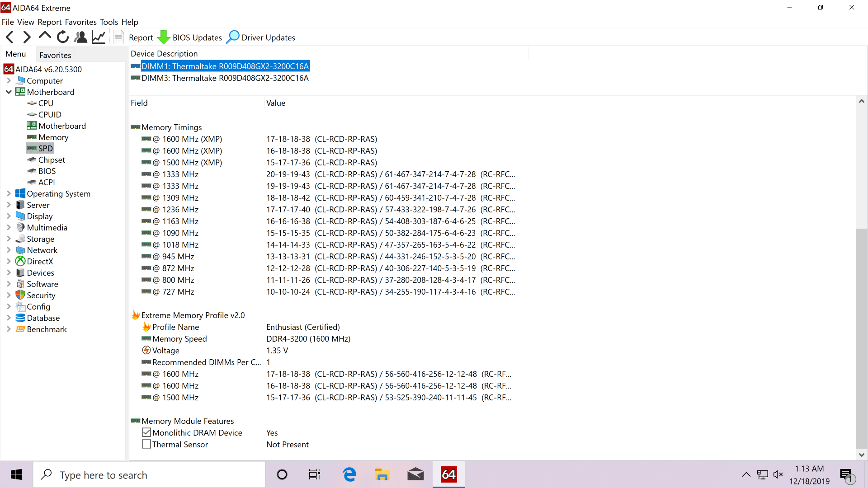Click the Security shield icon
Screen dimensions: 868x488
coord(20,295)
